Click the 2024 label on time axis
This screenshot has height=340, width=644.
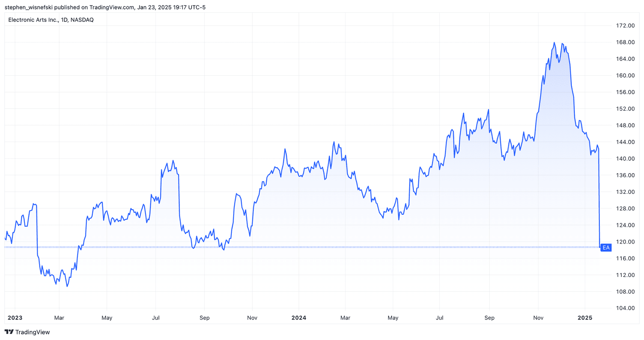(x=298, y=318)
